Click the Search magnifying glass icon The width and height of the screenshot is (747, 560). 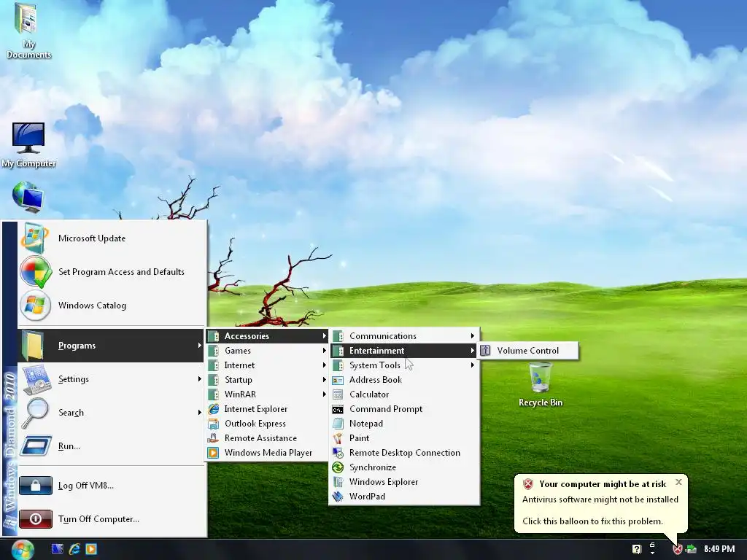point(35,413)
